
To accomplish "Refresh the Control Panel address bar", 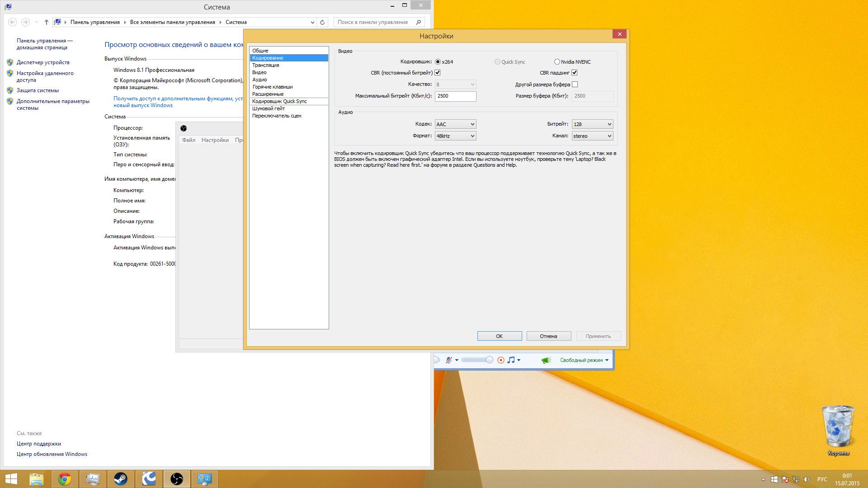I will [x=322, y=22].
